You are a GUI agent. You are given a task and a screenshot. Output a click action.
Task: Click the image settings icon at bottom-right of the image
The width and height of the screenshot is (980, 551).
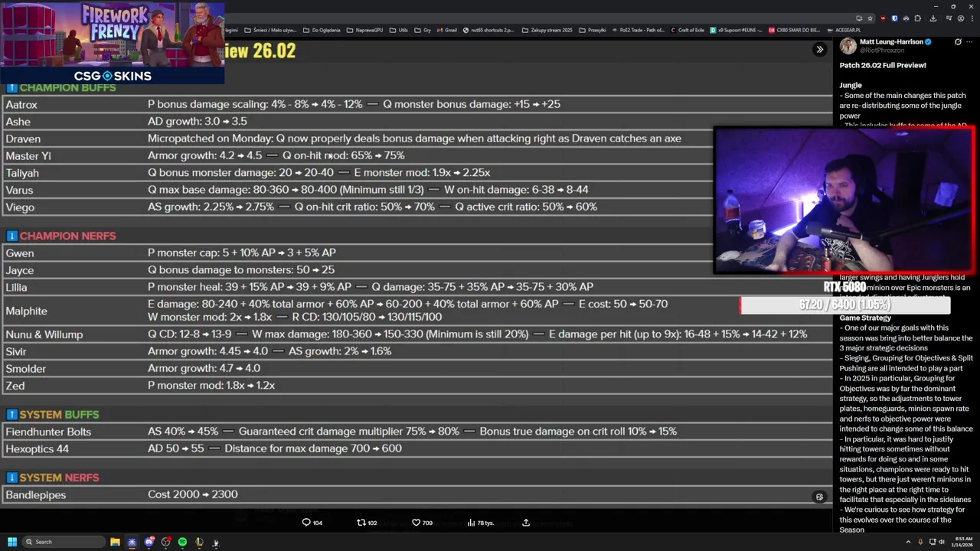click(819, 497)
